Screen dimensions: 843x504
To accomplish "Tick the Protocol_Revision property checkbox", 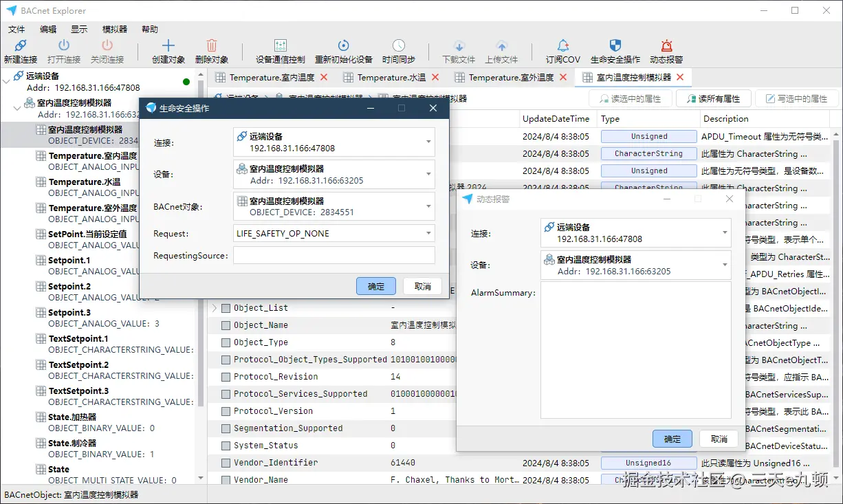I will (226, 377).
